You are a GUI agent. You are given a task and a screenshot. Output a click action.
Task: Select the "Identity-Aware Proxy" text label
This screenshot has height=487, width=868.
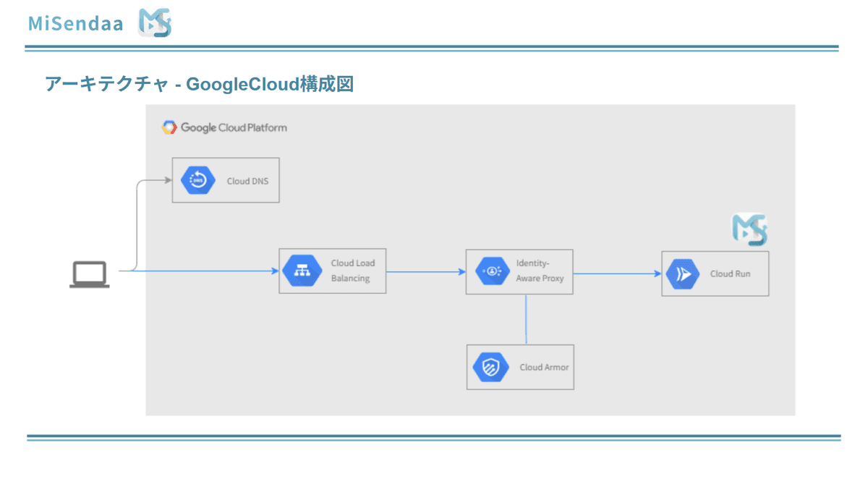[540, 271]
